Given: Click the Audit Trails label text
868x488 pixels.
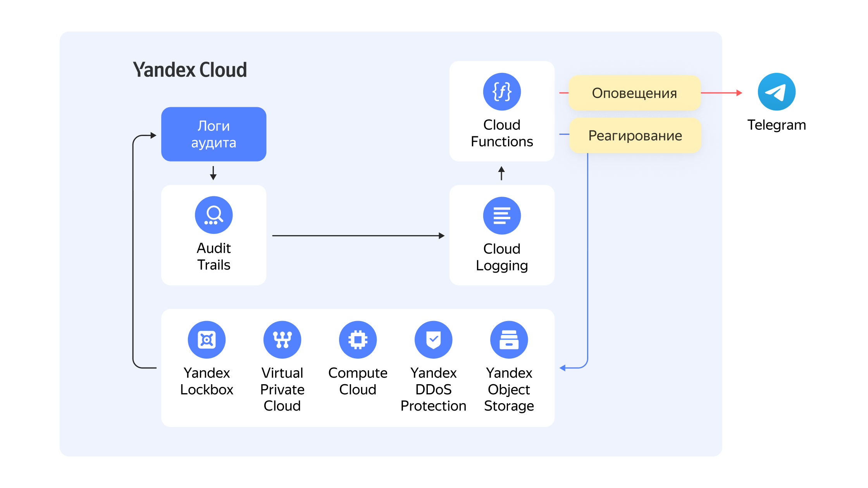Looking at the screenshot, I should click(x=214, y=256).
